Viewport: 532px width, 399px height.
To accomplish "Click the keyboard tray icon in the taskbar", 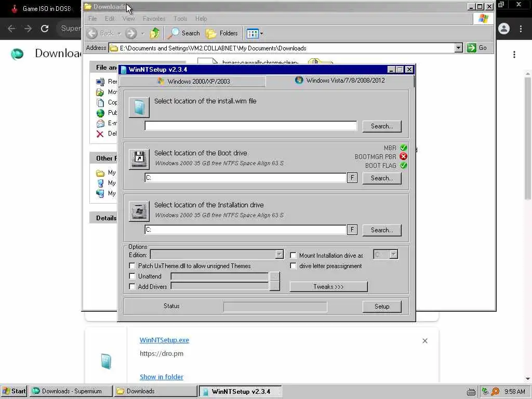I will [x=471, y=392].
